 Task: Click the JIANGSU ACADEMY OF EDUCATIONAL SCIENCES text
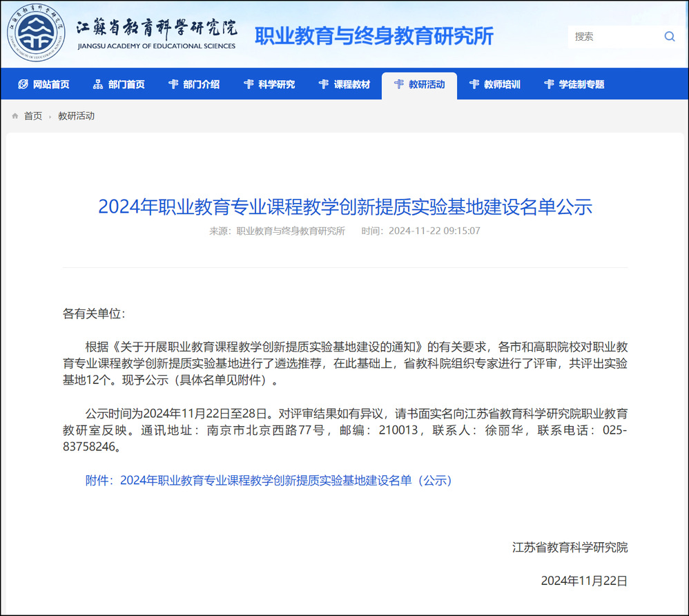pos(157,46)
